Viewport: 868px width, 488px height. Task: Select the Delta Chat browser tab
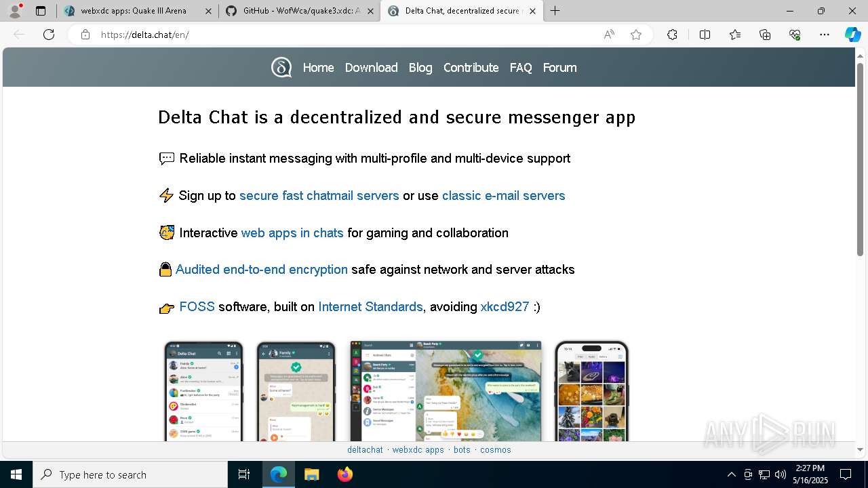(x=462, y=11)
